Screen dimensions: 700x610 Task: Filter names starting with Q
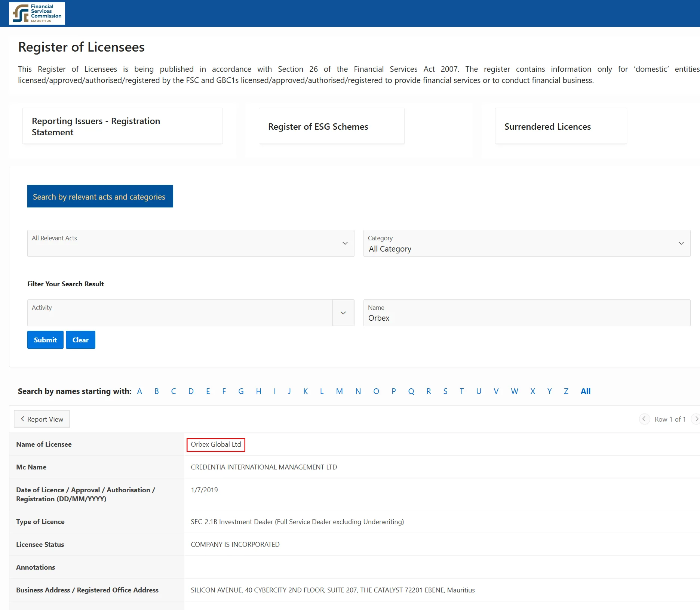(411, 391)
